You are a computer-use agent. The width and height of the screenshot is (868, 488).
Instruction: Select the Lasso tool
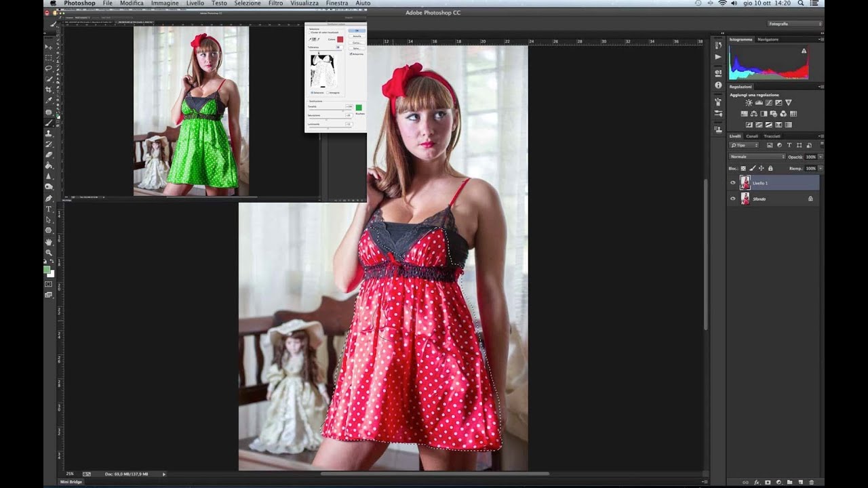coord(49,68)
